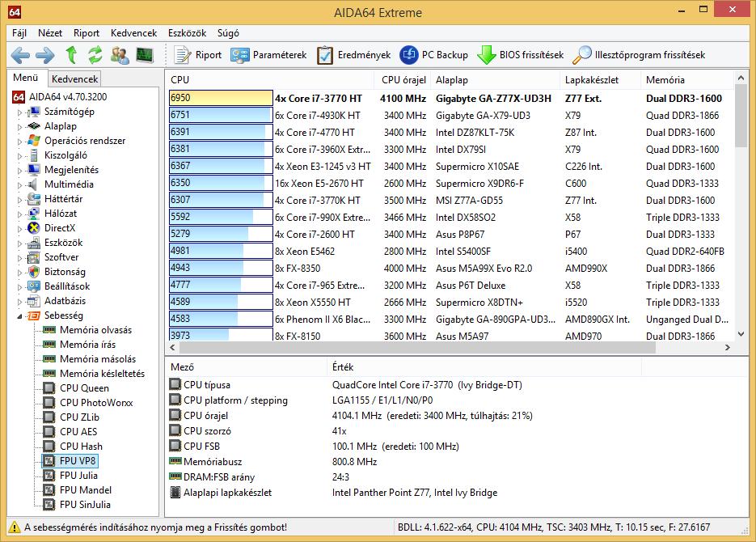Screen dimensions: 756x542
Task: Click the horizontal scrollbar right arrow
Action: (728, 347)
